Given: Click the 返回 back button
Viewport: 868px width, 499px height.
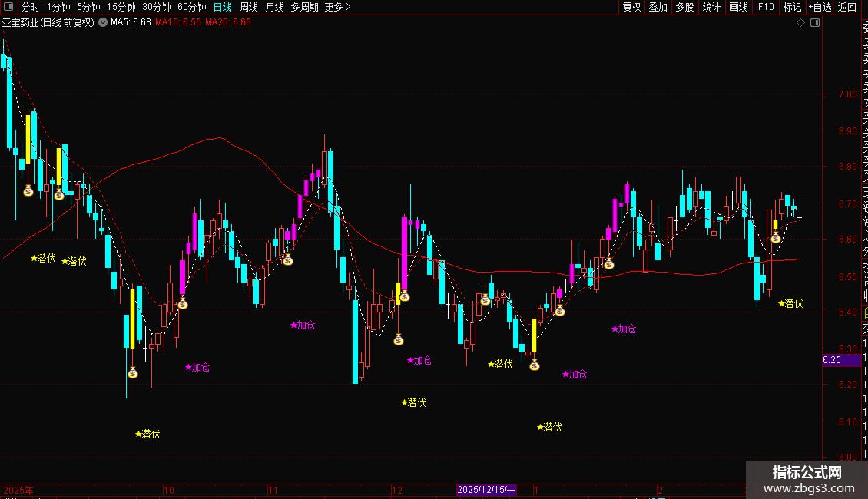Looking at the screenshot, I should [x=847, y=7].
